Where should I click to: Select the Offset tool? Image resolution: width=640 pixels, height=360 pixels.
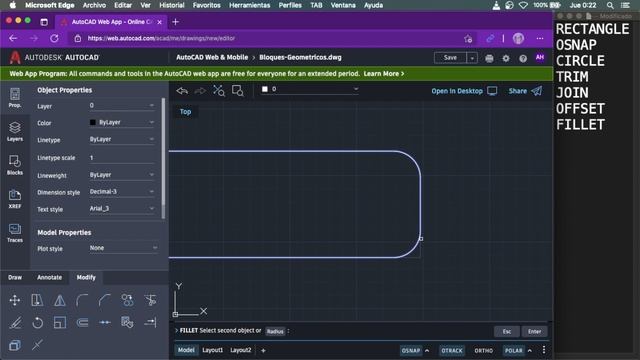click(x=82, y=323)
